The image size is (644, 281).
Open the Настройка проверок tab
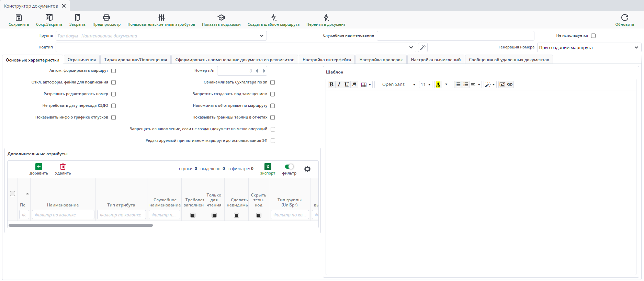[x=381, y=60]
